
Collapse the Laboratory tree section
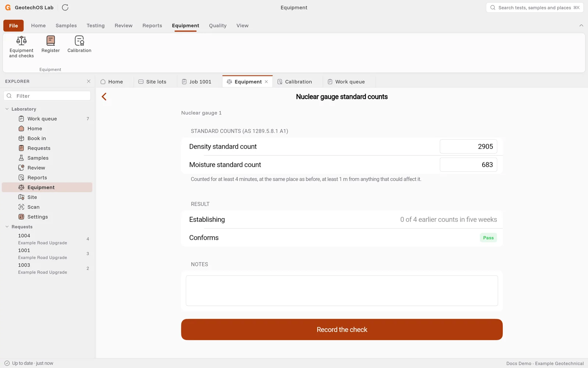(x=7, y=109)
